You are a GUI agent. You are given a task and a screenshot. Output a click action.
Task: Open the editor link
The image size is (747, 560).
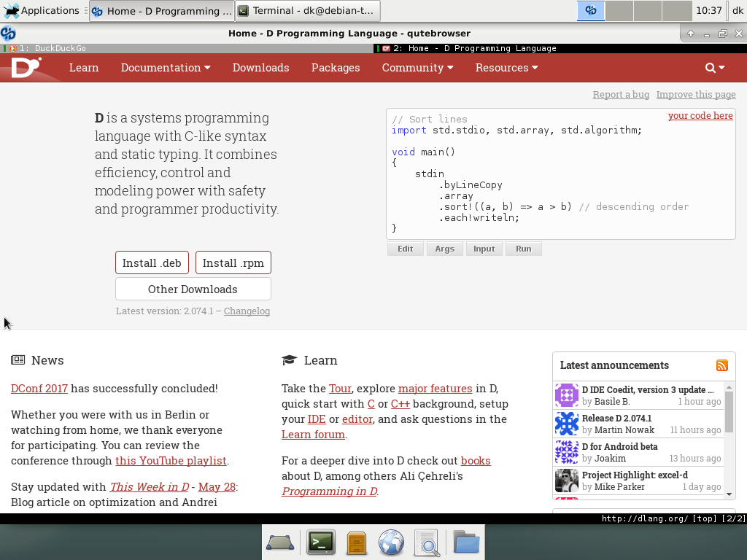click(x=357, y=419)
